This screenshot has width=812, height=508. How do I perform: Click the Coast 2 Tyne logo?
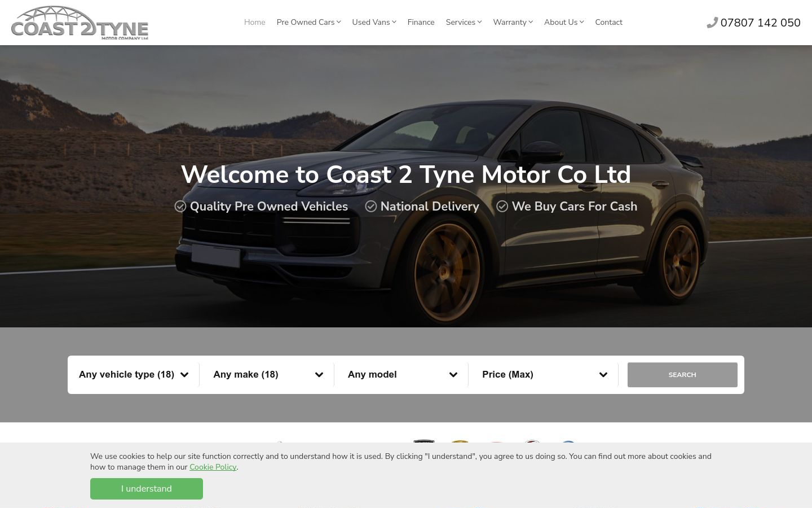80,23
